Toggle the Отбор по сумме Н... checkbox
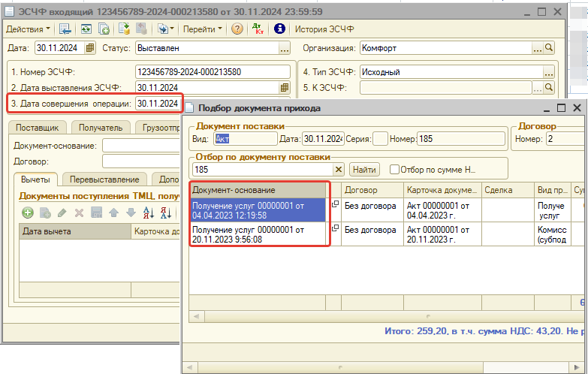Image resolution: width=588 pixels, height=374 pixels. [394, 170]
